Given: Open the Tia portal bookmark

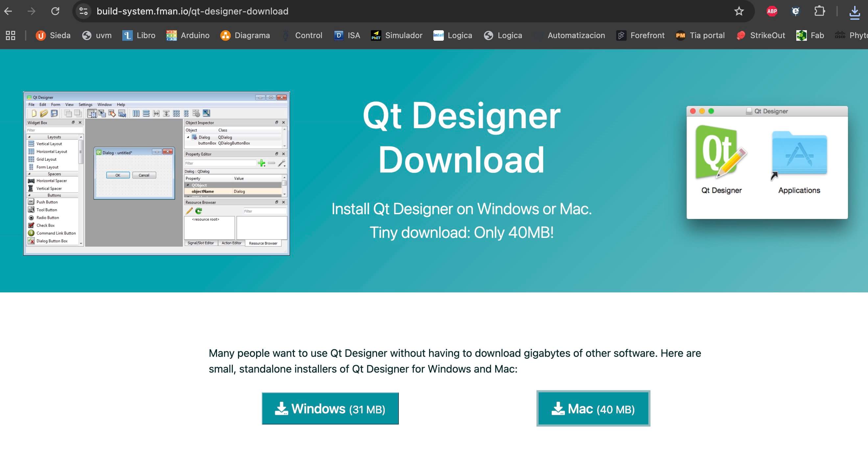Looking at the screenshot, I should [700, 35].
